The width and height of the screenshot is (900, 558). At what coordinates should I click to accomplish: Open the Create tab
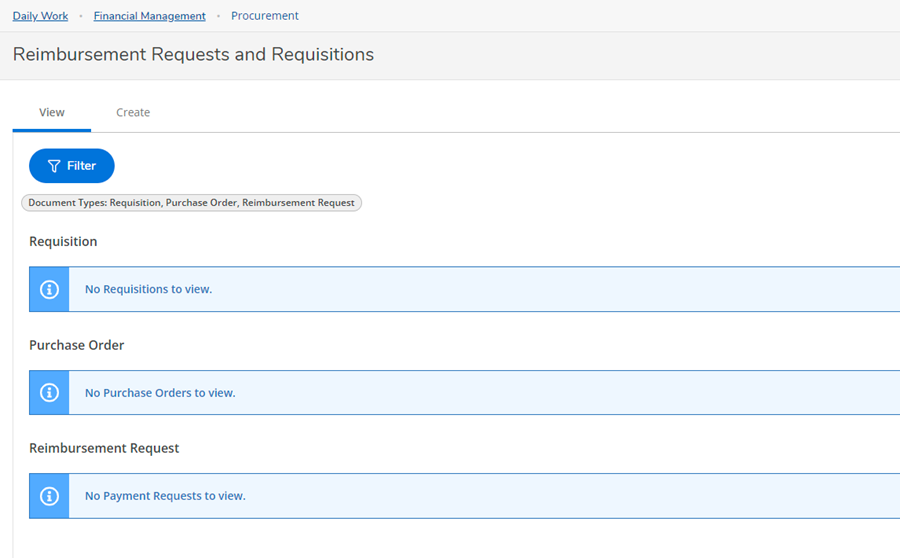[133, 113]
